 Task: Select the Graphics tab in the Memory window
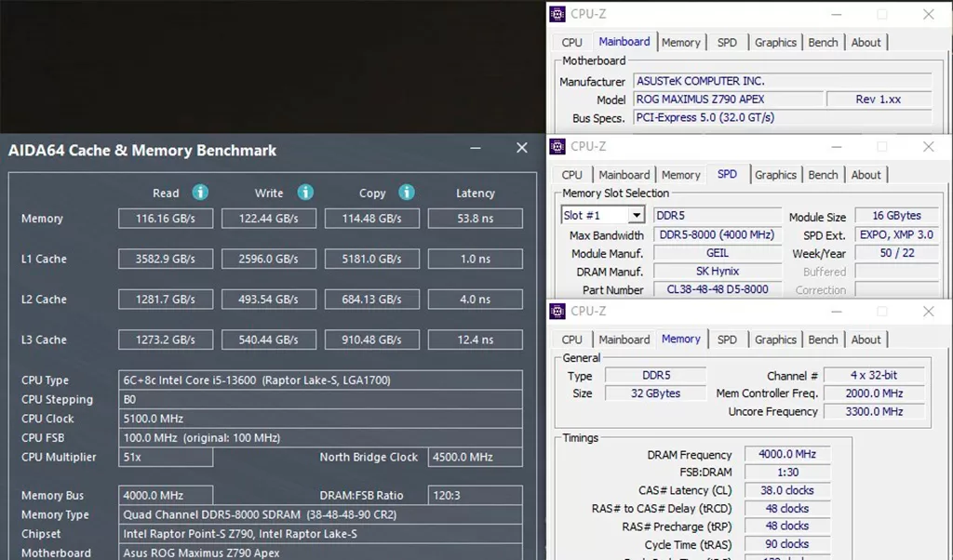[x=775, y=340]
